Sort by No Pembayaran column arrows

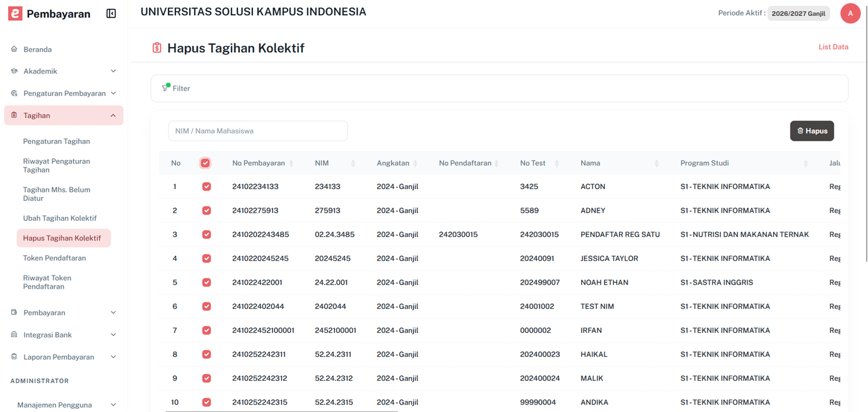(291, 164)
